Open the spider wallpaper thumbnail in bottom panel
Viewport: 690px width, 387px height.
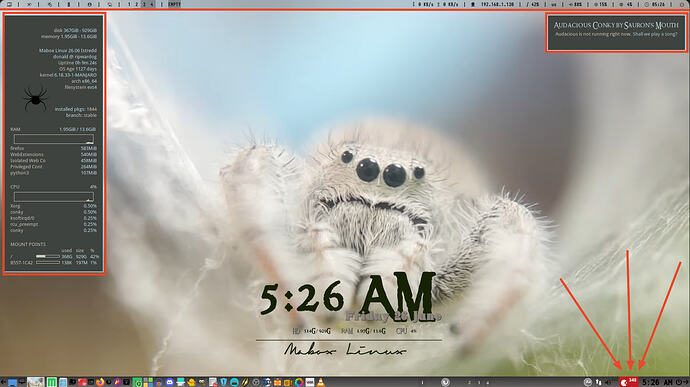36,382
